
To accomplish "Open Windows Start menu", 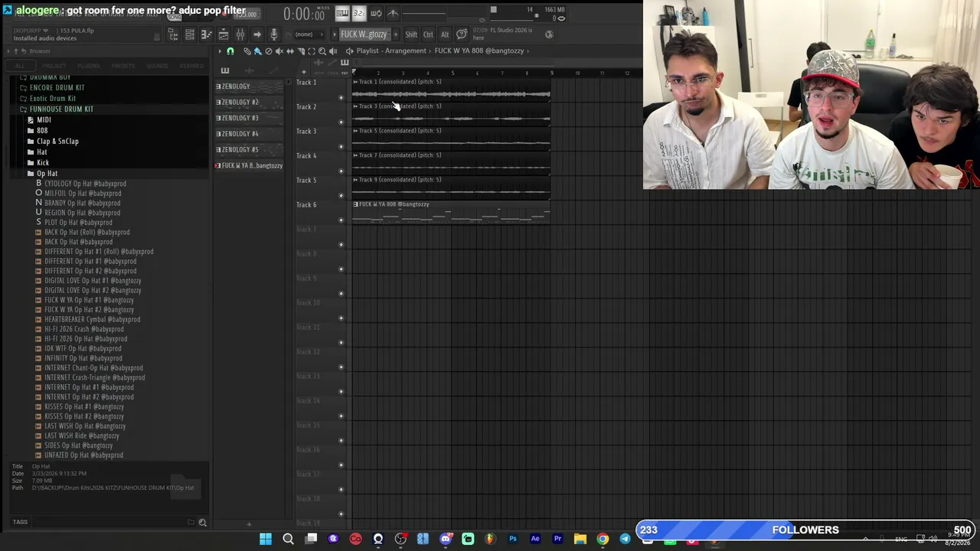I will coord(266,540).
